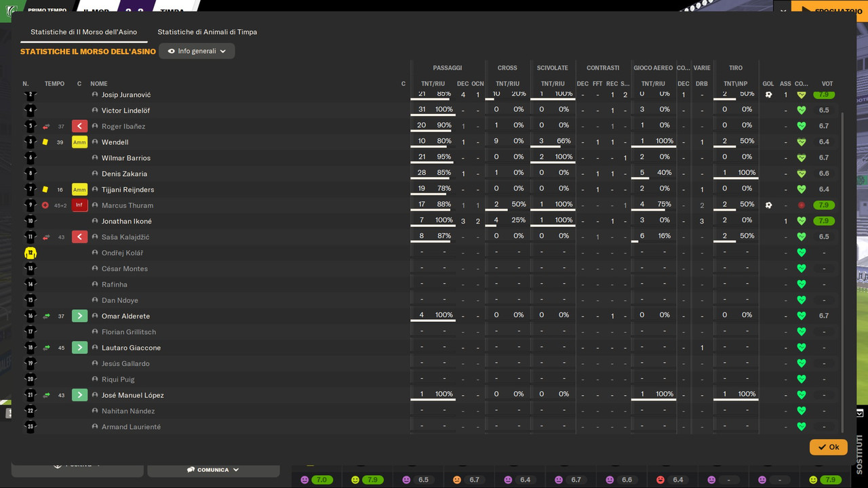Switch to Statistiche di Animali di Timpa tab
This screenshot has width=868, height=488.
click(207, 32)
